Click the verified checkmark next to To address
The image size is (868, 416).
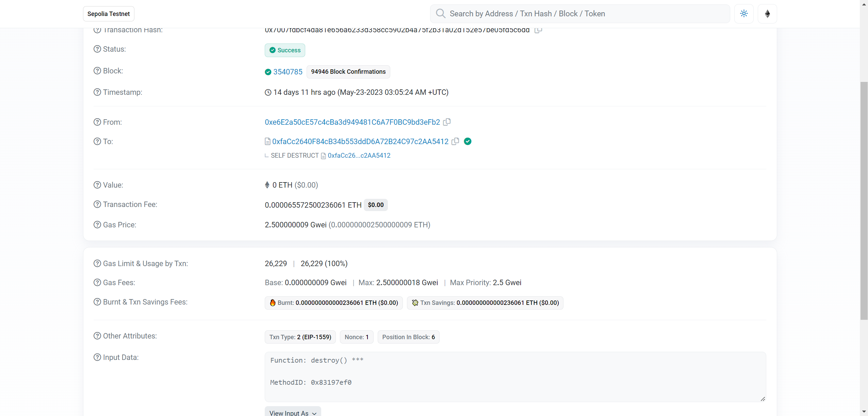click(468, 141)
